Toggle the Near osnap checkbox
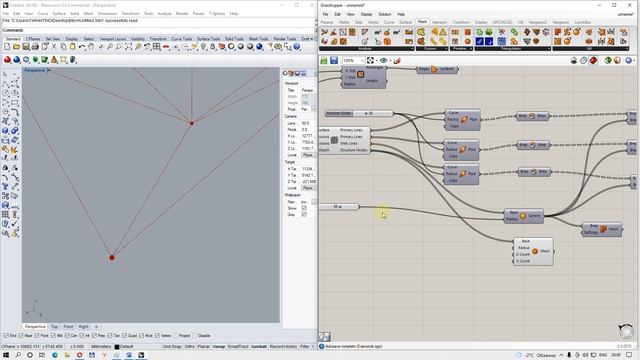The height and width of the screenshot is (360, 640). tap(21, 336)
